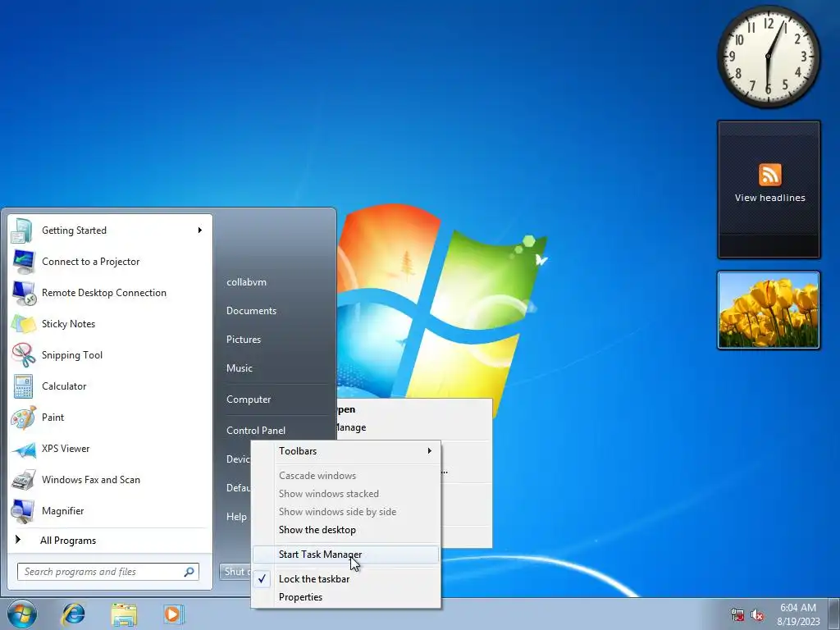Launch XPS Viewer

pos(110,449)
